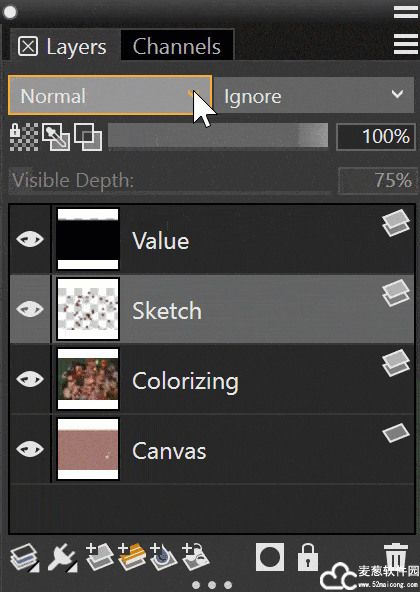Select the Colorizing layer

pyautogui.click(x=212, y=379)
